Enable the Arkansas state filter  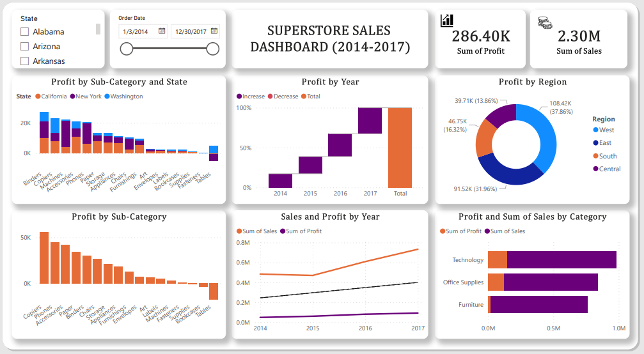25,61
